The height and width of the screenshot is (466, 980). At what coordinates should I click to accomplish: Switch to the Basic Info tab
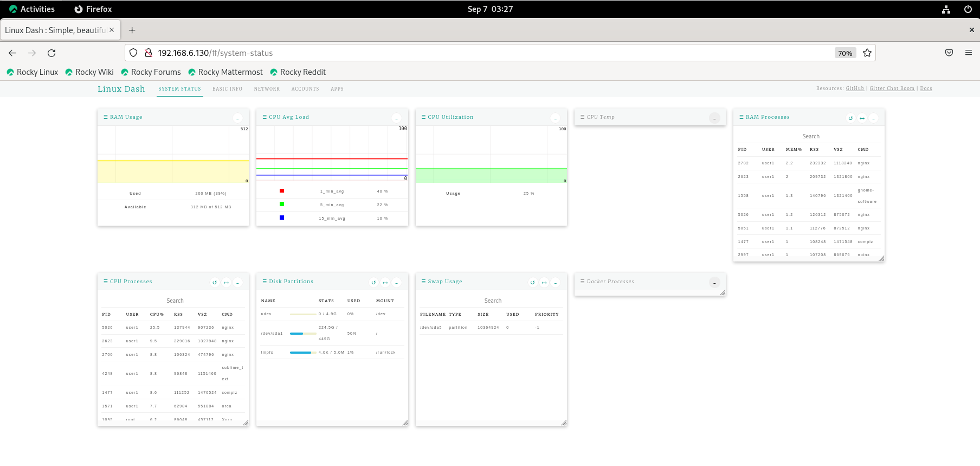click(227, 89)
